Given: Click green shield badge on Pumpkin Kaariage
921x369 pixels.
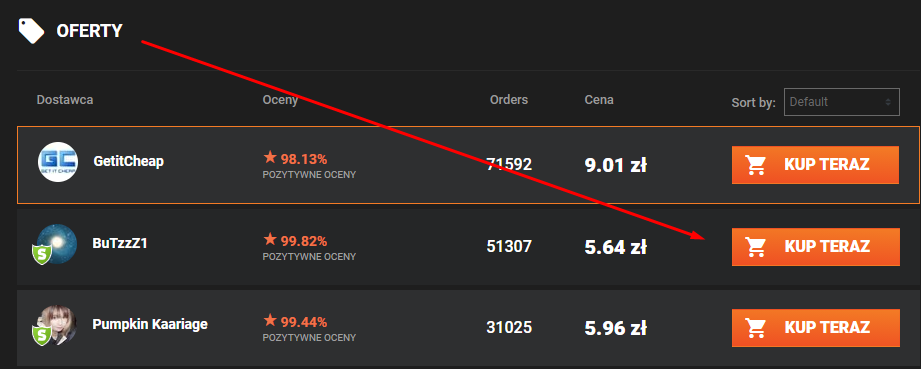Looking at the screenshot, I should [42, 335].
